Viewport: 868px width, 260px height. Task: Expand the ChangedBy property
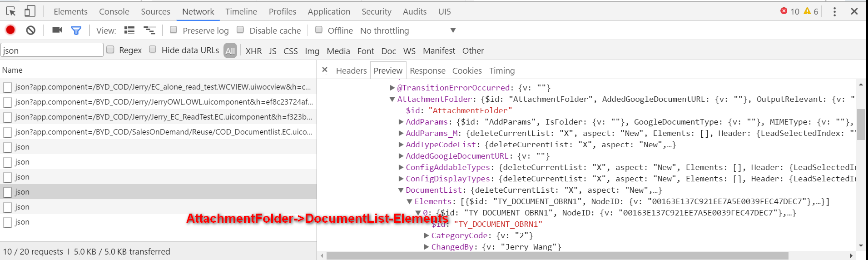pos(427,247)
